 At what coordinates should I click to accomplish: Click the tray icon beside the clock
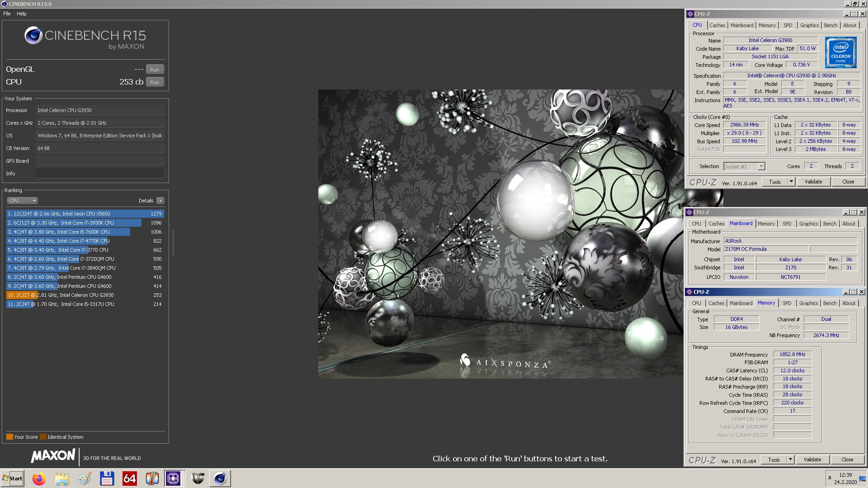tap(863, 479)
